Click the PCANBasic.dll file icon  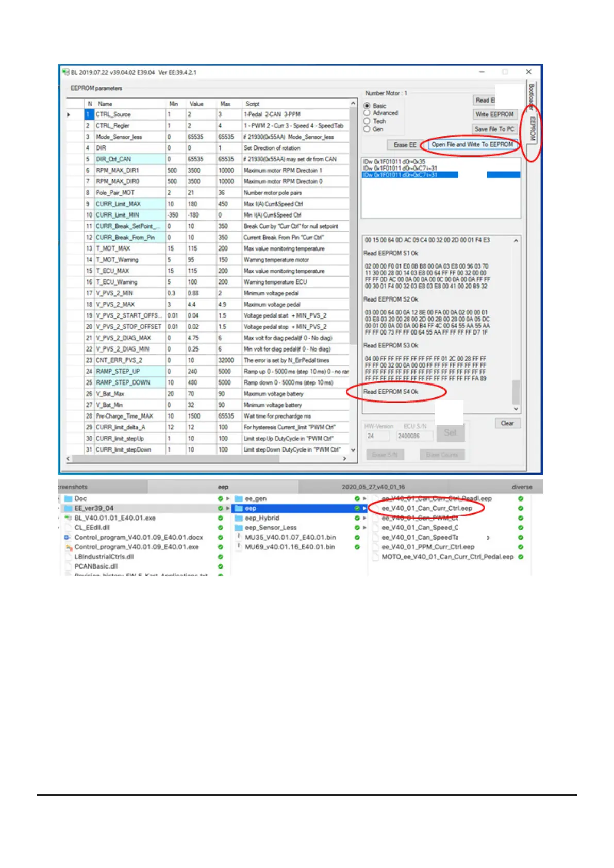pyautogui.click(x=68, y=566)
